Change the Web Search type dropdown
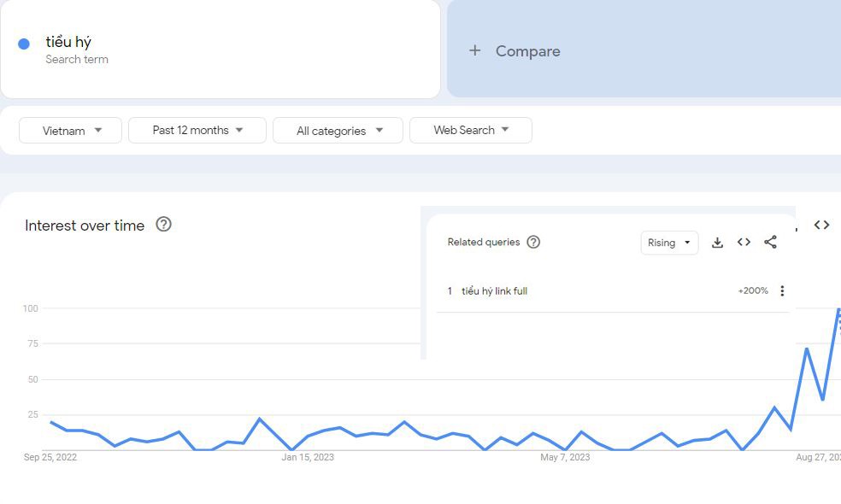Image resolution: width=841 pixels, height=504 pixels. click(471, 131)
